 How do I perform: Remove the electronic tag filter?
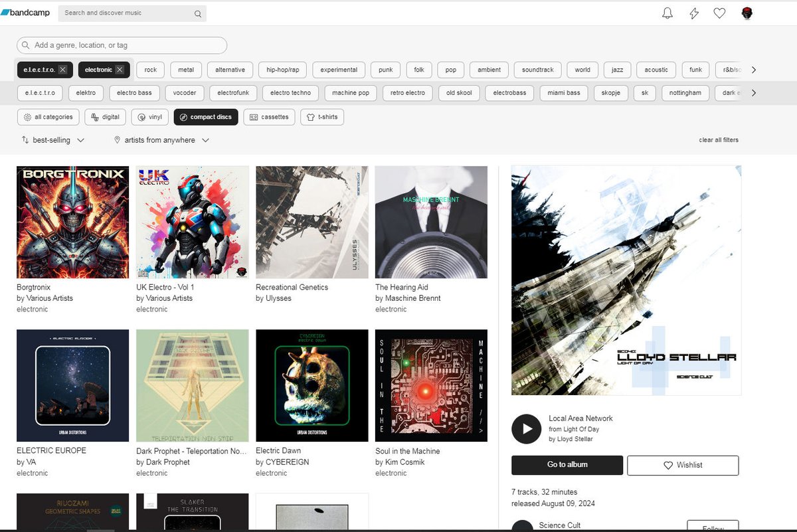120,70
